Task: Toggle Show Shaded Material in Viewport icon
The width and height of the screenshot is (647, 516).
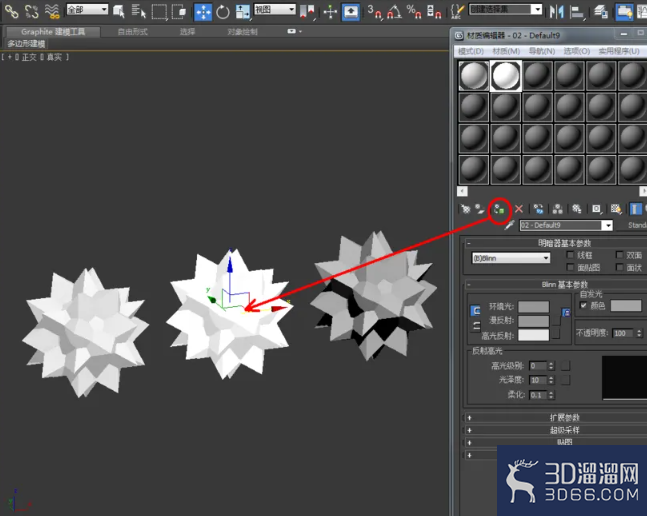Action: tap(616, 209)
